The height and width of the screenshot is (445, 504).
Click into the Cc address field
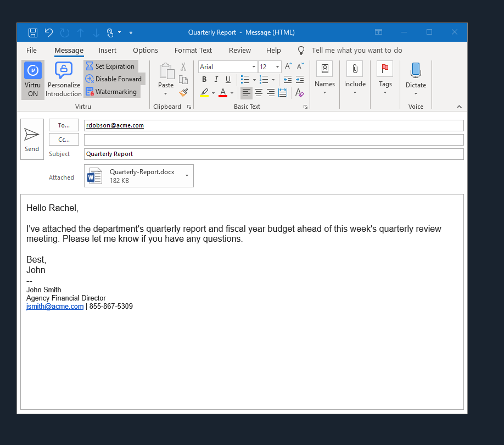point(273,140)
